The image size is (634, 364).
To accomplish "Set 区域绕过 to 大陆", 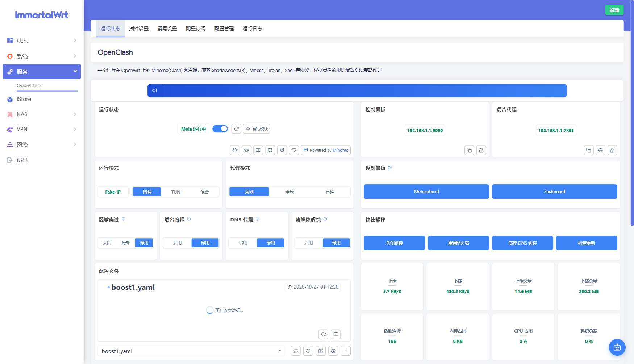I will (x=107, y=243).
